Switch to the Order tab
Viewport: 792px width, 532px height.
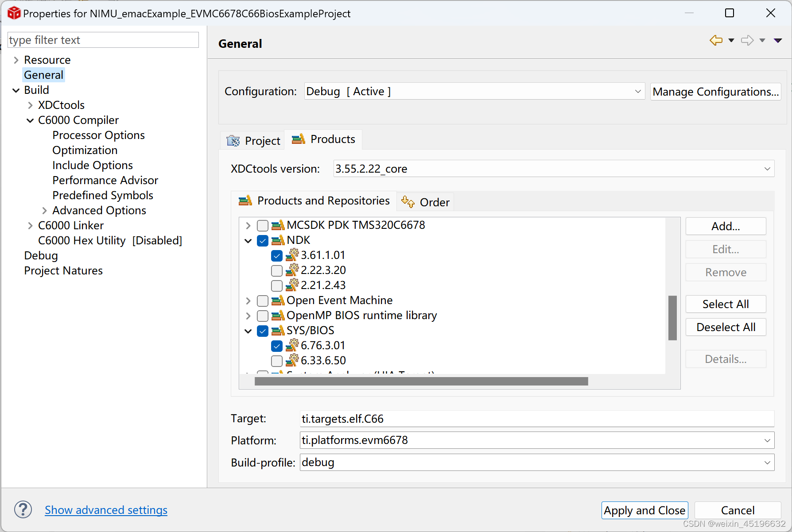click(x=425, y=202)
